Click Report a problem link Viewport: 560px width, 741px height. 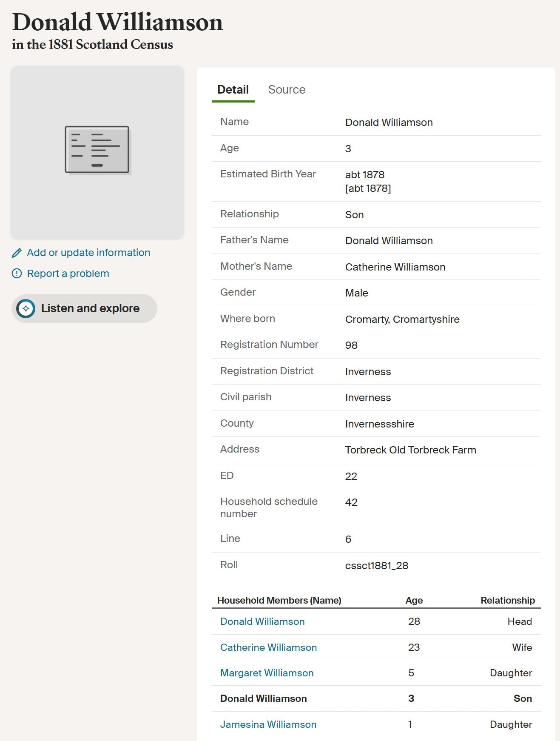(x=68, y=274)
